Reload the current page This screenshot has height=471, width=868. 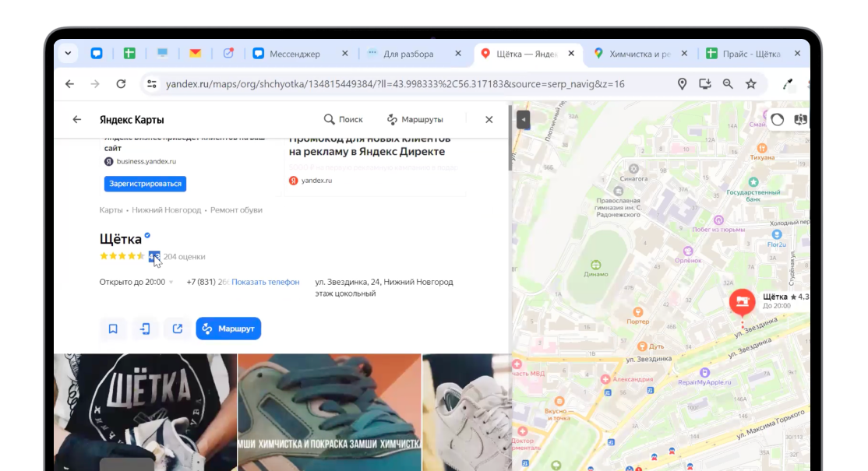pyautogui.click(x=121, y=84)
